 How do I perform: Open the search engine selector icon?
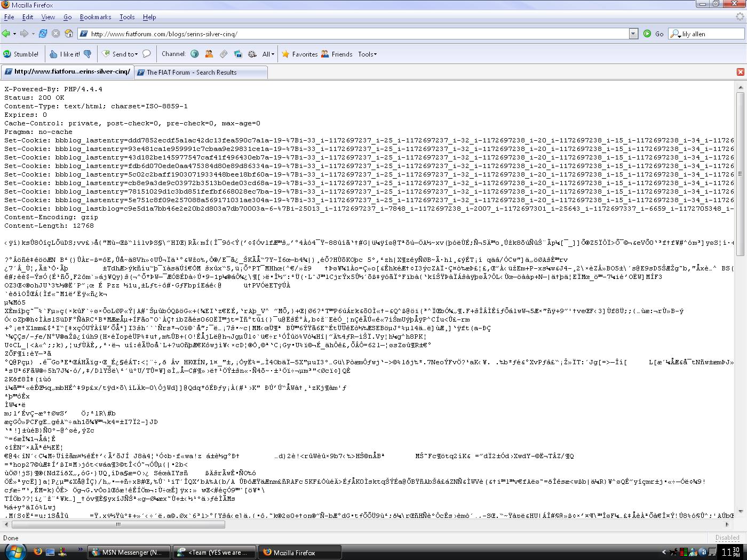676,34
